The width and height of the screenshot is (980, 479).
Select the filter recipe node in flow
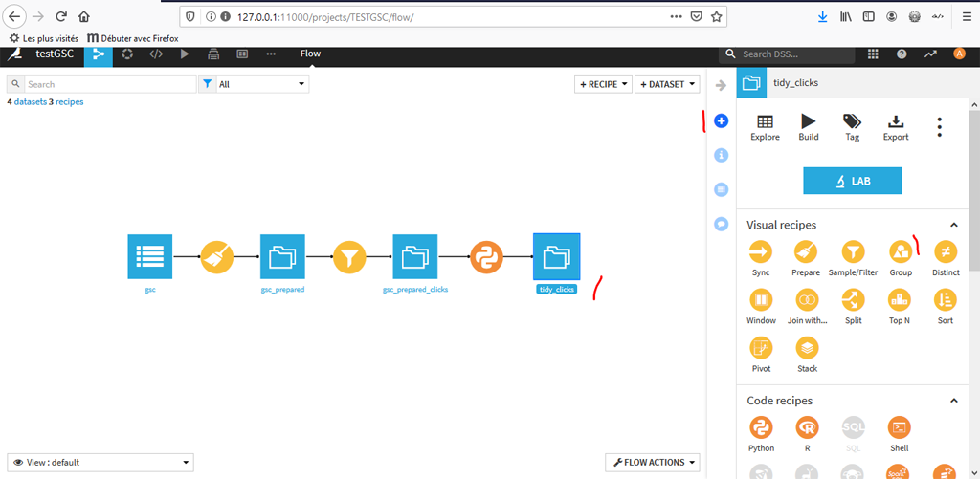pyautogui.click(x=348, y=256)
